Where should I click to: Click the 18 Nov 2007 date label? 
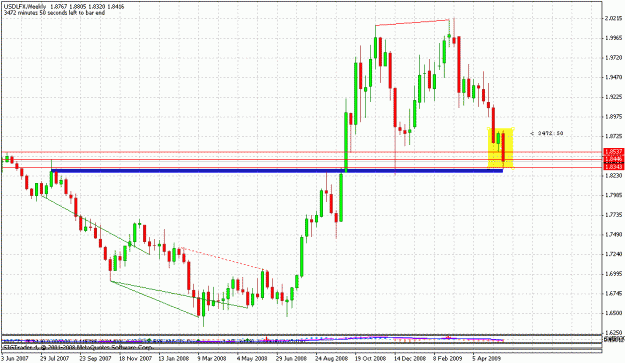pyautogui.click(x=135, y=358)
